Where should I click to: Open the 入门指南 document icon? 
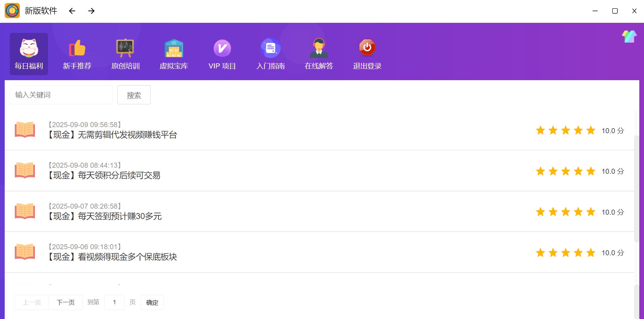[270, 48]
